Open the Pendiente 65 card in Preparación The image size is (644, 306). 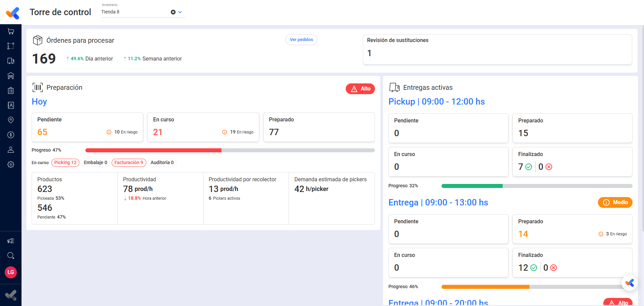87,127
